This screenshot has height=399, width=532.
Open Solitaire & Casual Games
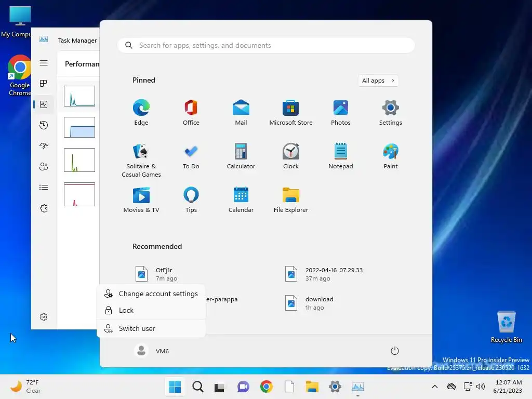(141, 160)
